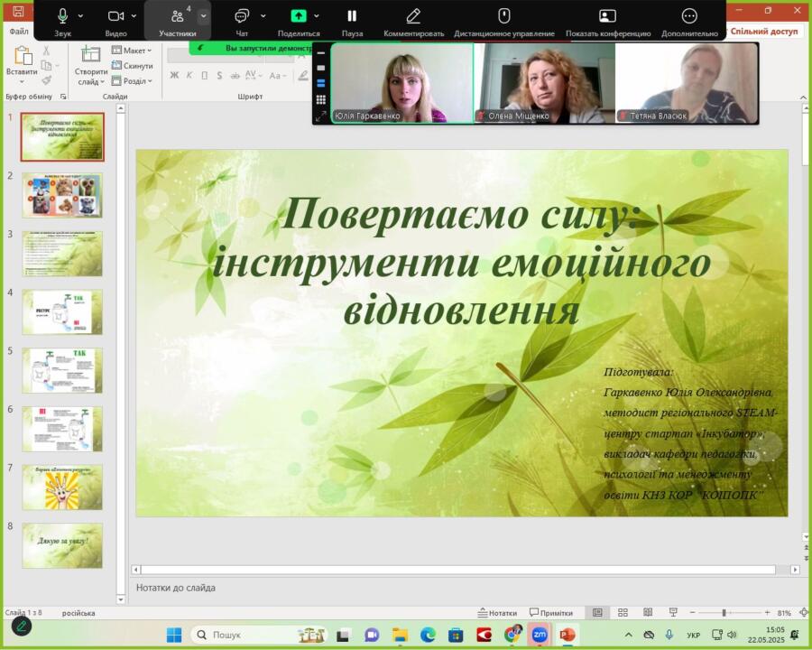Toggle Нотатки notes pane in status bar

point(497,613)
